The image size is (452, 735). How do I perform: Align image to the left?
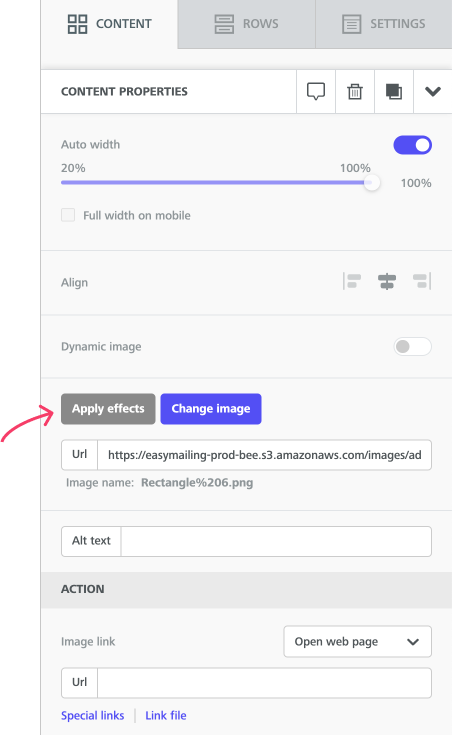[352, 282]
